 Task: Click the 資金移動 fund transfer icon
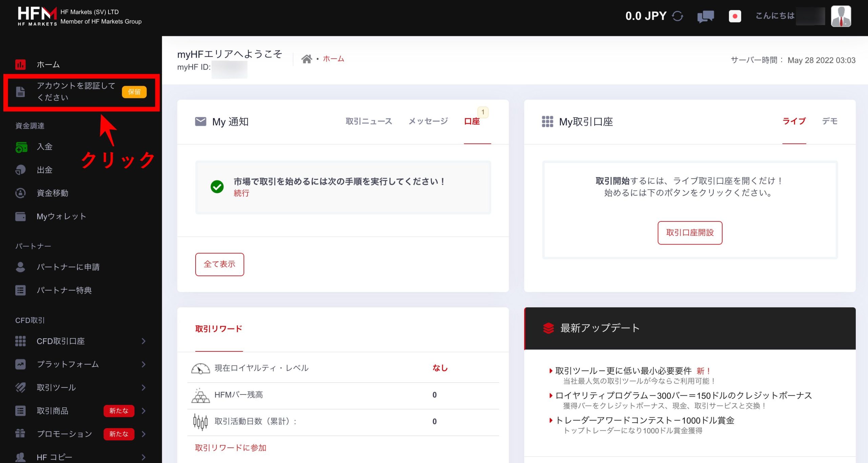[x=21, y=193]
